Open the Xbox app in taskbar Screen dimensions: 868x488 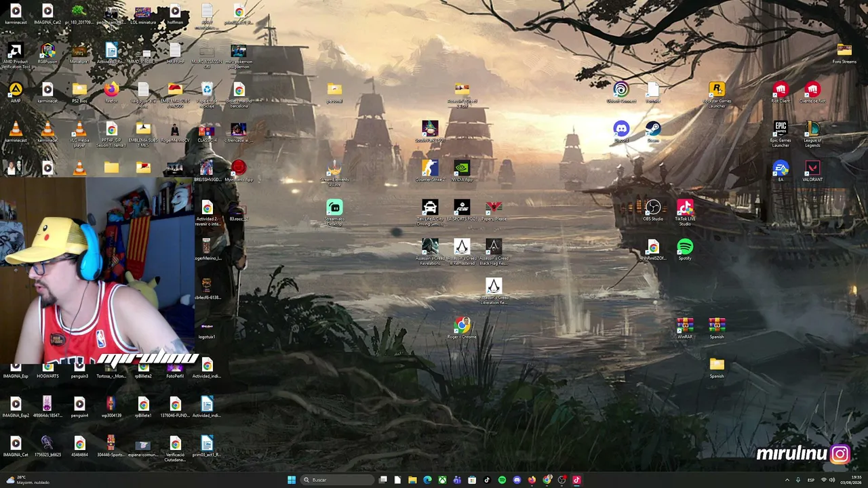[442, 480]
